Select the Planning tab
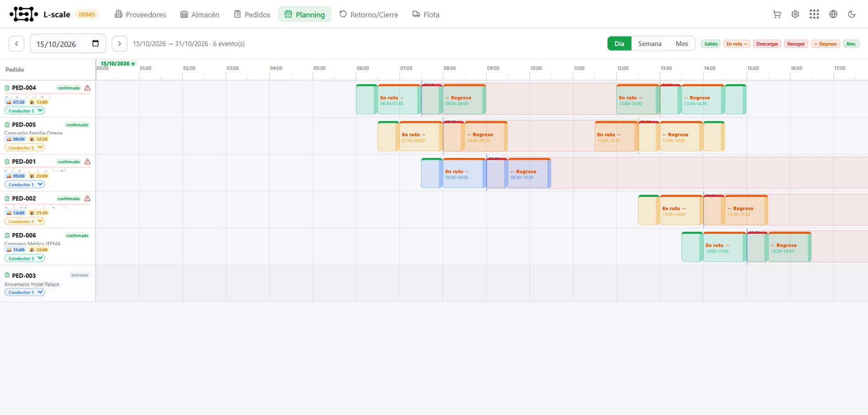Image resolution: width=868 pixels, height=415 pixels. 305,15
